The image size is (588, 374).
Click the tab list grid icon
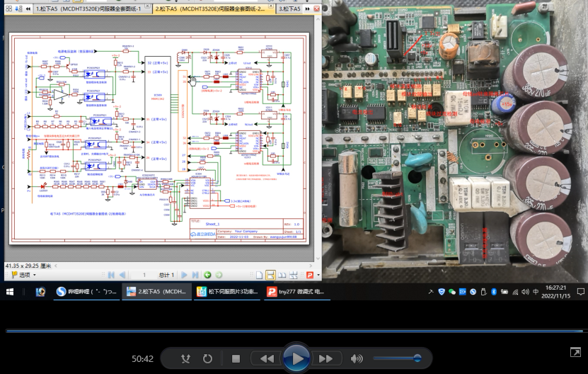(x=9, y=8)
